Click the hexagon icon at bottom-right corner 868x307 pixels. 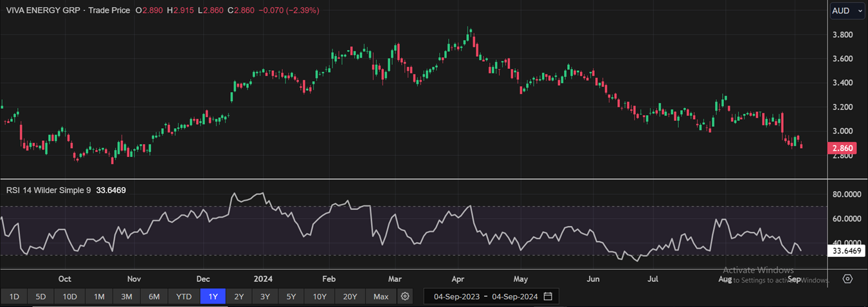[x=847, y=279]
